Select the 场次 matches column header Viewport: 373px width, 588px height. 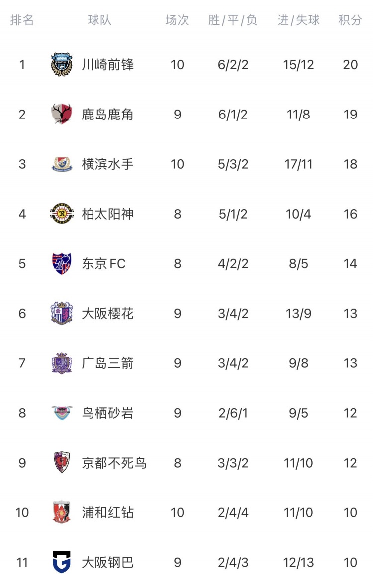(x=177, y=20)
